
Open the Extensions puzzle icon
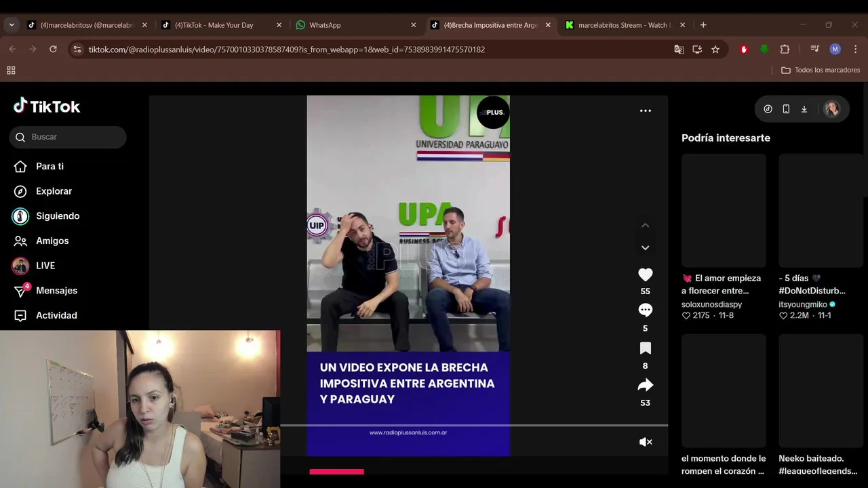coord(785,49)
